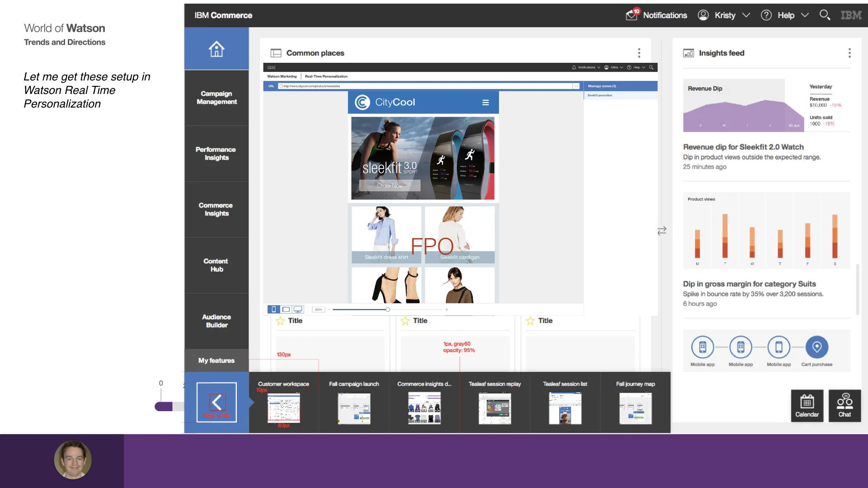Click Revenue dip for Sleekfit 2.0 Watch

coord(743,147)
